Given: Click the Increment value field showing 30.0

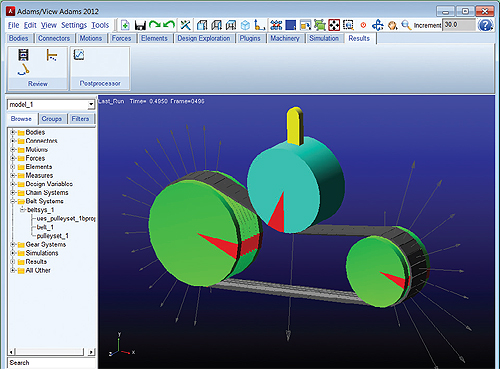Looking at the screenshot, I should (x=459, y=25).
